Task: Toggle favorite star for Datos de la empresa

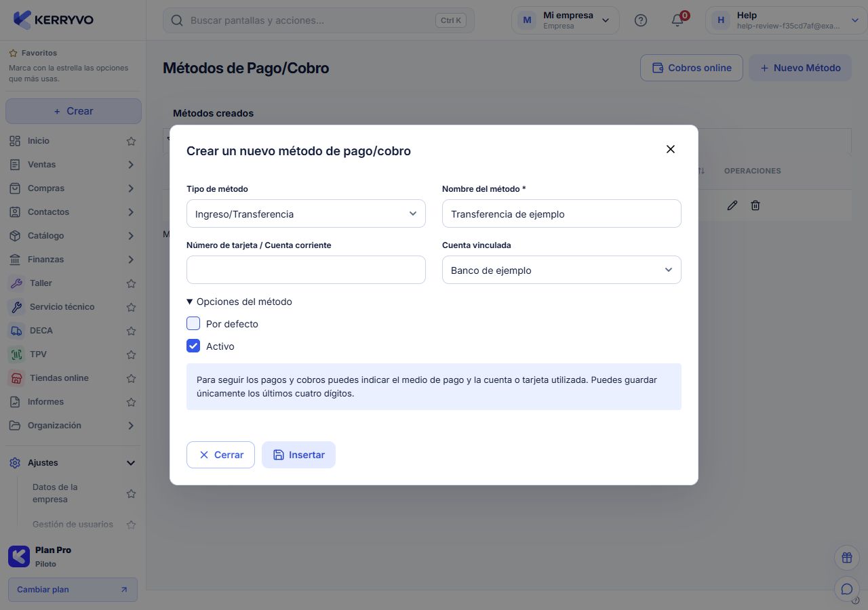Action: (132, 493)
